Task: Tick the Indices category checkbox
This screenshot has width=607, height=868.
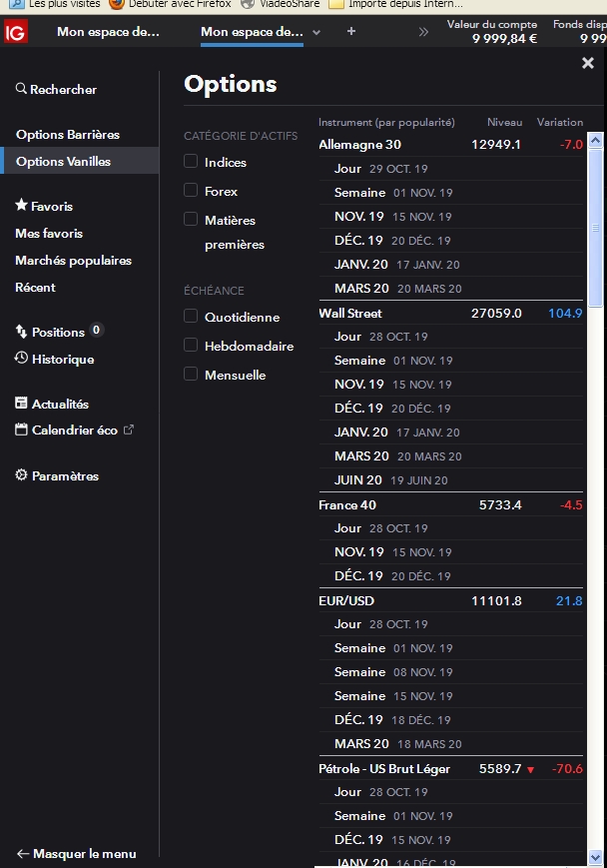Action: pos(191,161)
